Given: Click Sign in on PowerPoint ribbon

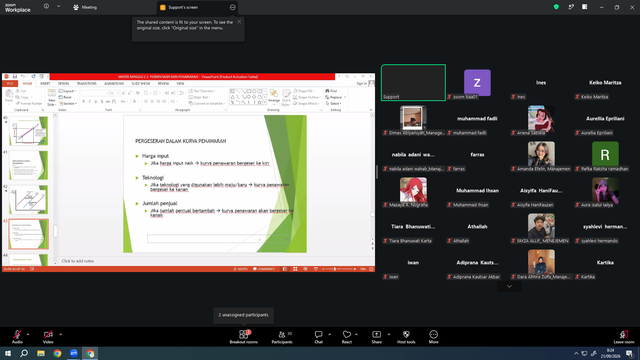Looking at the screenshot, I should tap(361, 83).
